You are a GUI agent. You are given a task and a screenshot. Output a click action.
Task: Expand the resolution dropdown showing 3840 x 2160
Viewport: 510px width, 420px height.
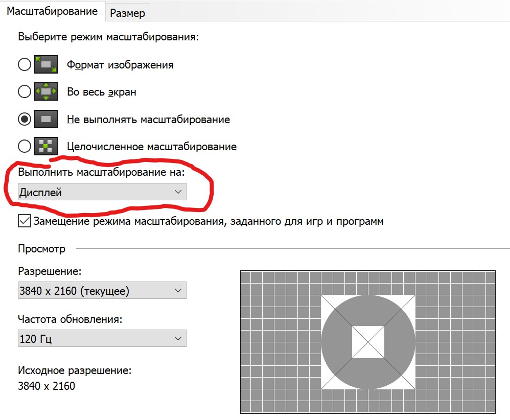pyautogui.click(x=102, y=291)
